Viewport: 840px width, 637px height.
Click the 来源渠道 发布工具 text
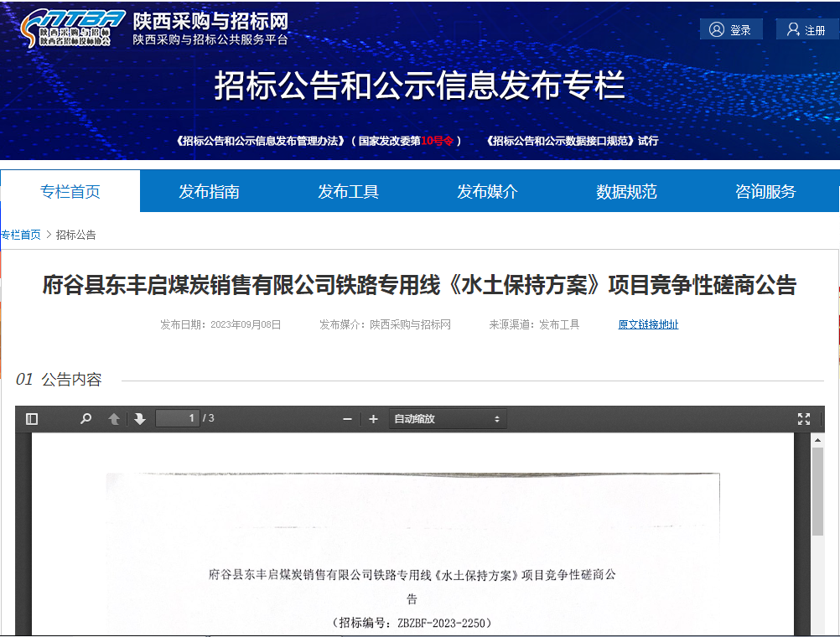coord(534,324)
